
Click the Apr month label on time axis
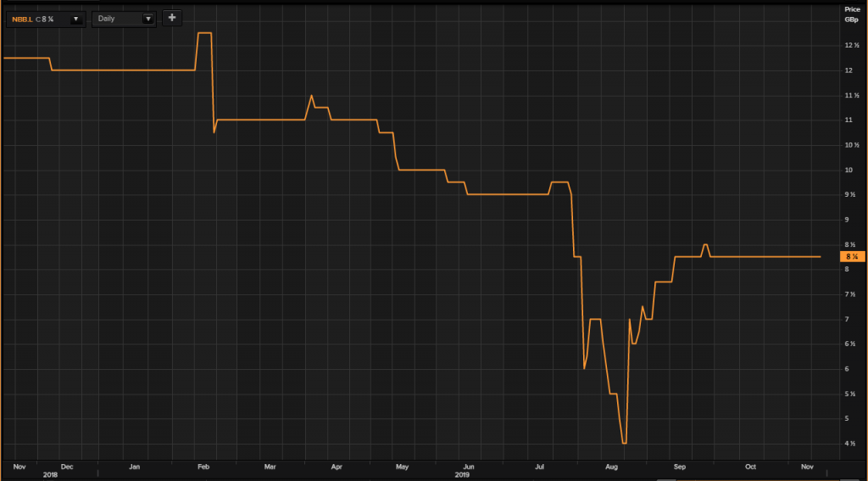(337, 467)
